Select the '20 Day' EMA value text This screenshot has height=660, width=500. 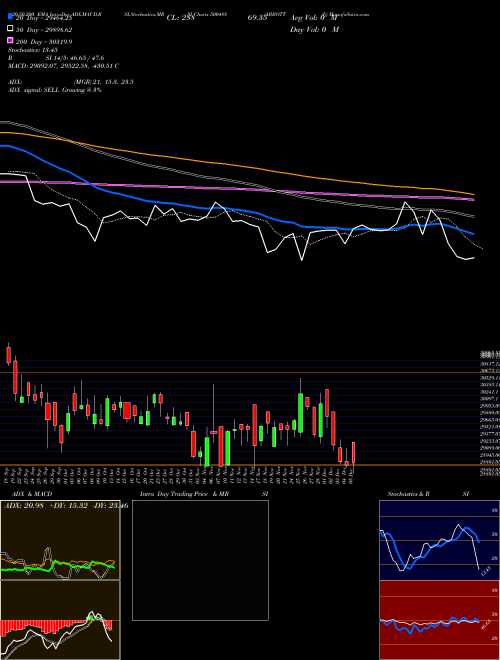[44, 18]
